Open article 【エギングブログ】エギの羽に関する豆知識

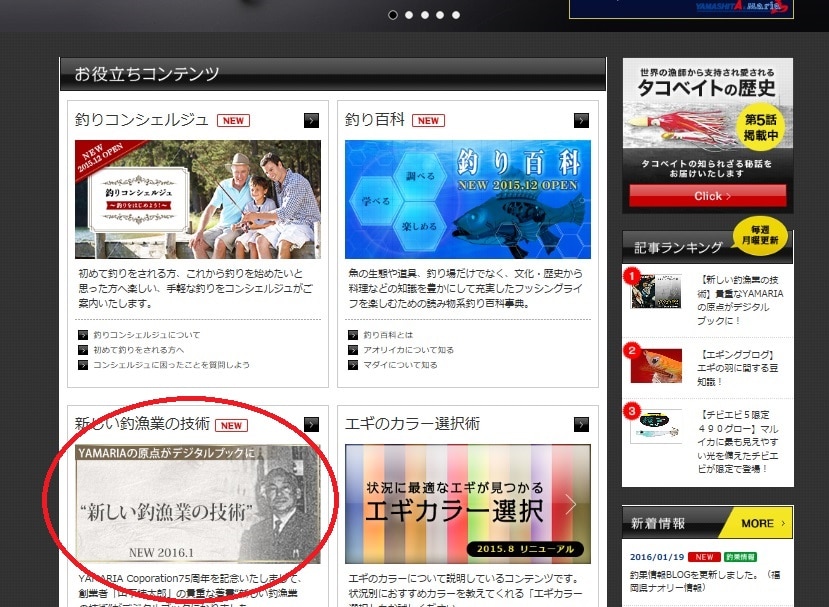click(x=738, y=368)
